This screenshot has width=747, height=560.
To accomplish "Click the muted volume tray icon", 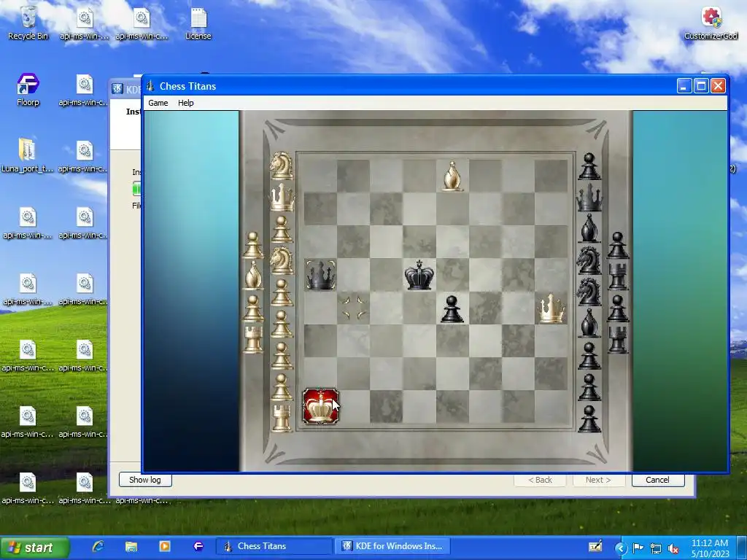I will click(x=673, y=548).
